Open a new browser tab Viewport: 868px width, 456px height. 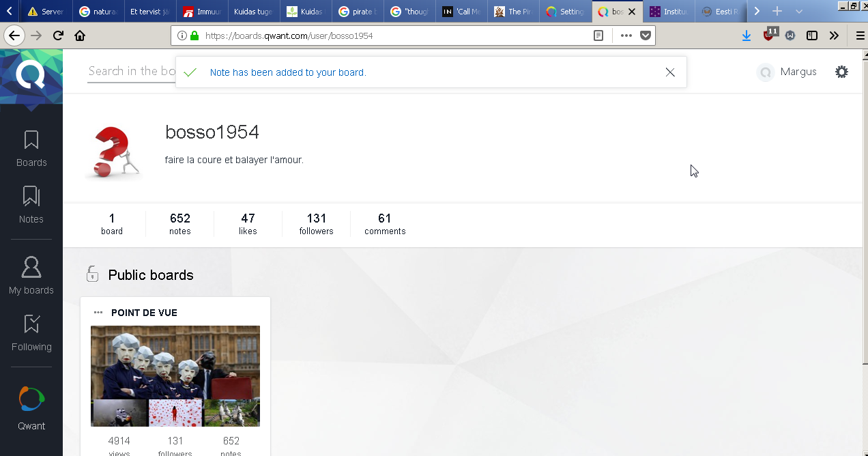(777, 12)
